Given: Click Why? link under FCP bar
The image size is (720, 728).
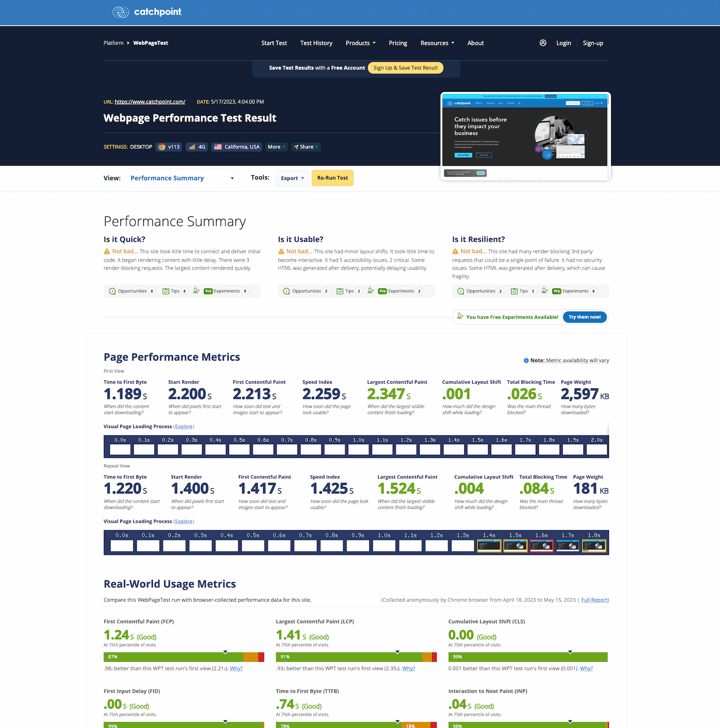Looking at the screenshot, I should coord(236,668).
